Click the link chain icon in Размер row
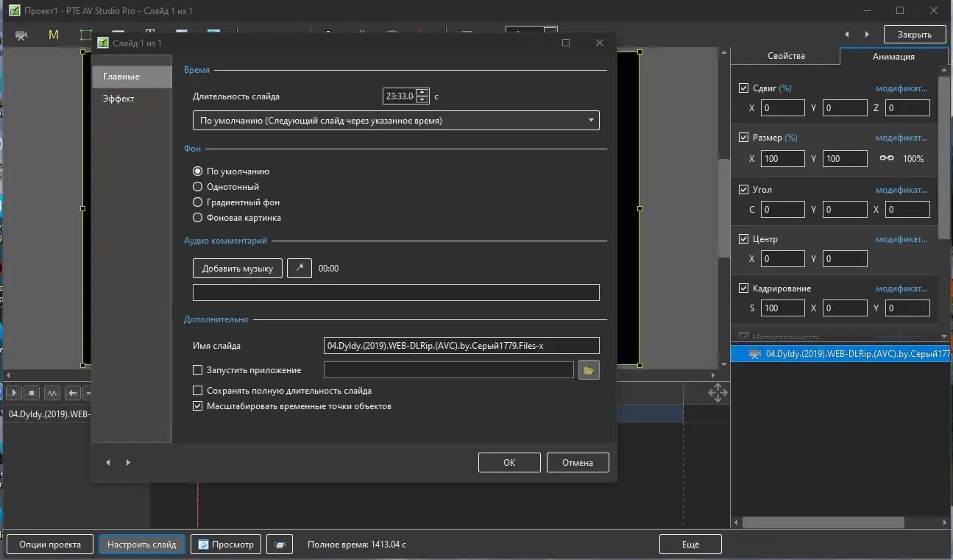 coord(886,158)
